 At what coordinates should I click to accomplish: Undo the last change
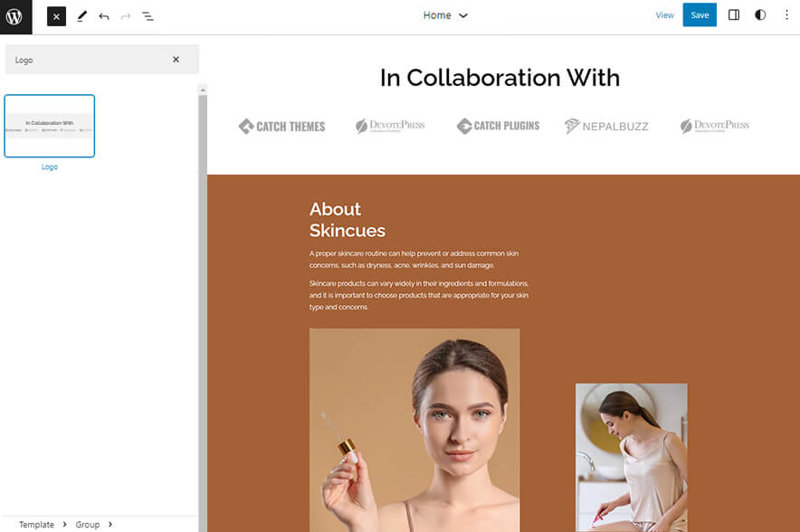click(104, 16)
